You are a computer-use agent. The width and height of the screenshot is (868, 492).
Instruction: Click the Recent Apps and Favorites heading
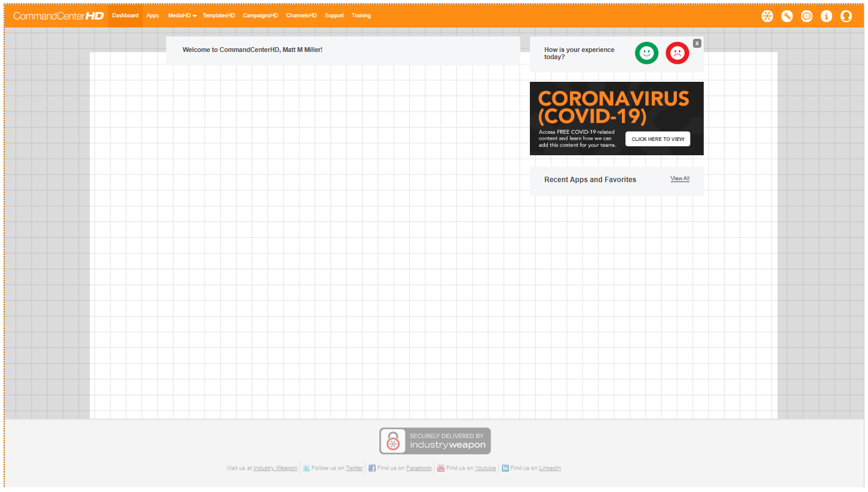click(x=590, y=180)
